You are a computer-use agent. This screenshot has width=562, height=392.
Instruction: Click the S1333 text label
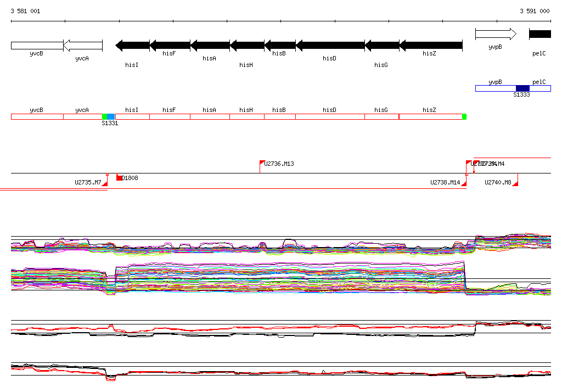coord(521,94)
